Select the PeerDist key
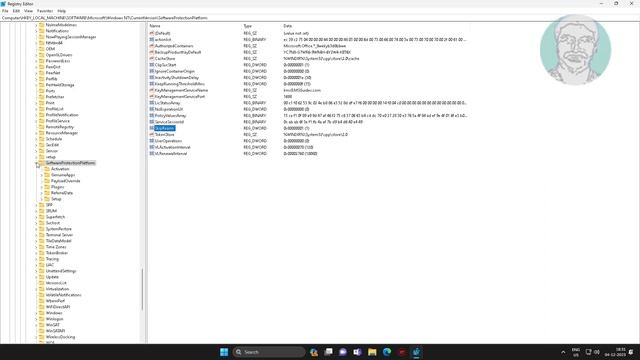640x360 pixels. (x=53, y=67)
